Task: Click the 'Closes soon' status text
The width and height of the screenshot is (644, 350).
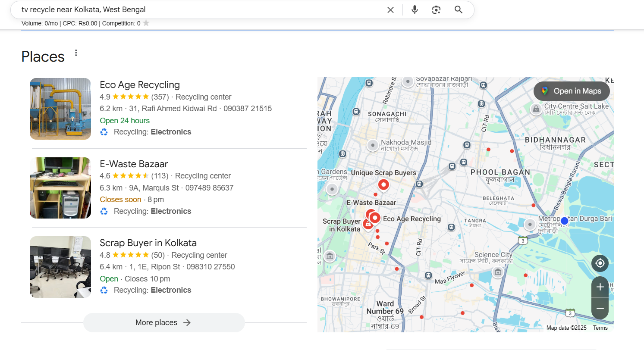Action: click(120, 200)
